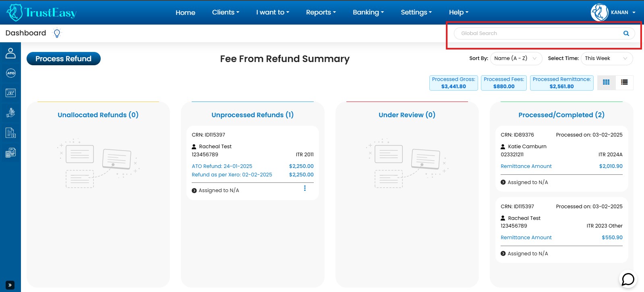This screenshot has width=644, height=292.
Task: Click the user profile sidebar icon
Action: tap(10, 53)
